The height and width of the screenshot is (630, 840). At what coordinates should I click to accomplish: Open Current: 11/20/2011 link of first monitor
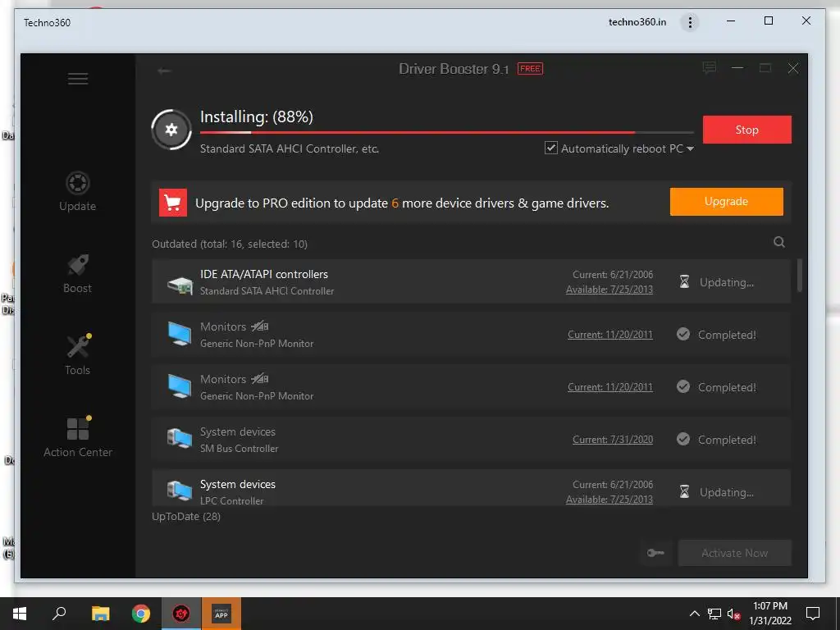[x=610, y=335]
